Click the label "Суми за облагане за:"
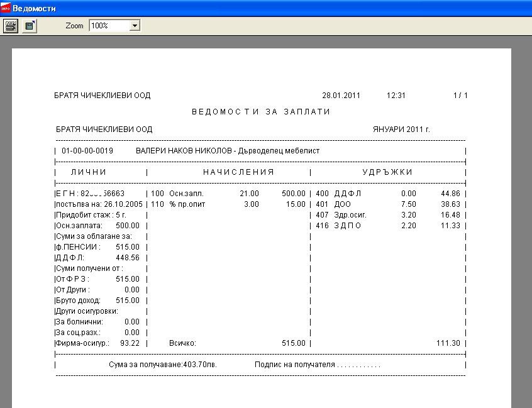The width and height of the screenshot is (532, 408). tap(94, 236)
